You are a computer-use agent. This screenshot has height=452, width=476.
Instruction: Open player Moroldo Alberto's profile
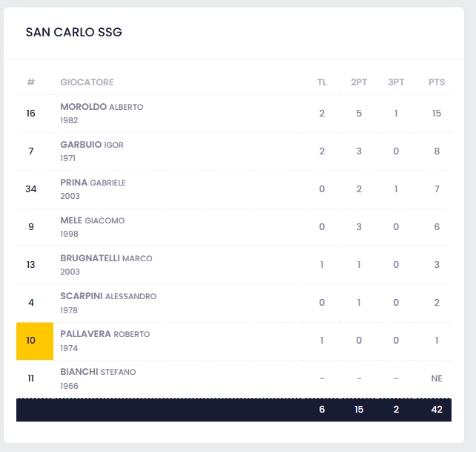102,107
